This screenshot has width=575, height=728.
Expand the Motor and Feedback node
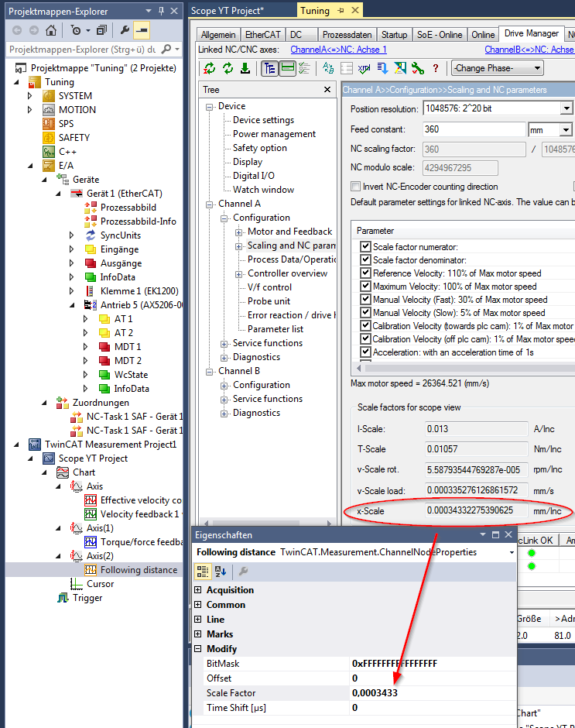click(238, 232)
